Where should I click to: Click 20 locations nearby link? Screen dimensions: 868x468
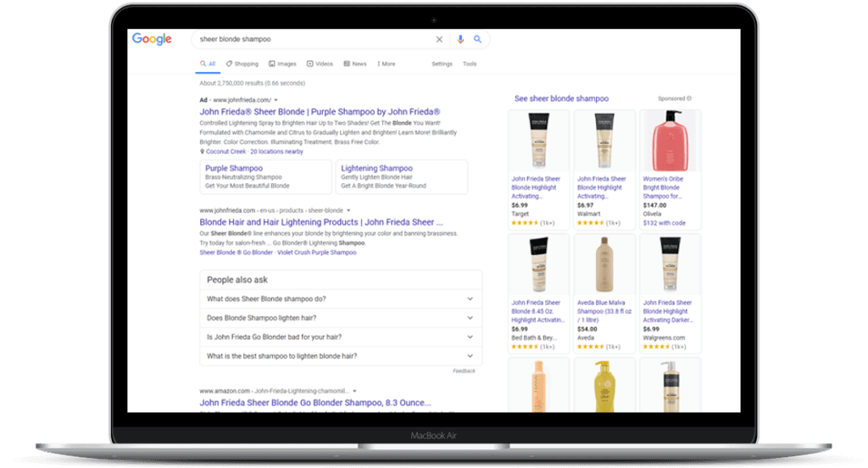tap(276, 151)
